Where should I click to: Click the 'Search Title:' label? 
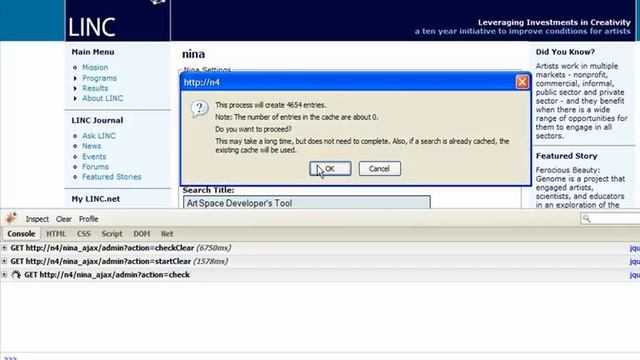click(208, 190)
